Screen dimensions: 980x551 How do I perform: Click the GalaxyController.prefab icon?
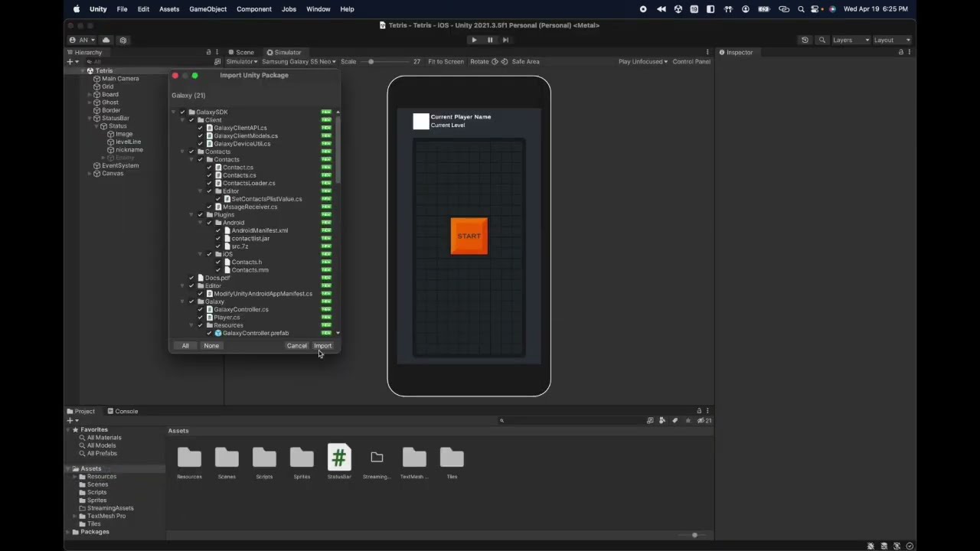point(218,333)
